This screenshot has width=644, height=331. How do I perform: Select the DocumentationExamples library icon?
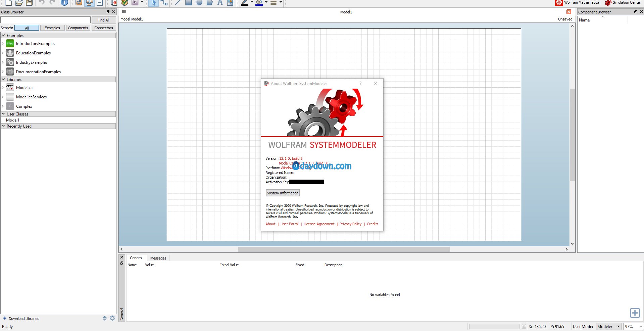pyautogui.click(x=10, y=72)
